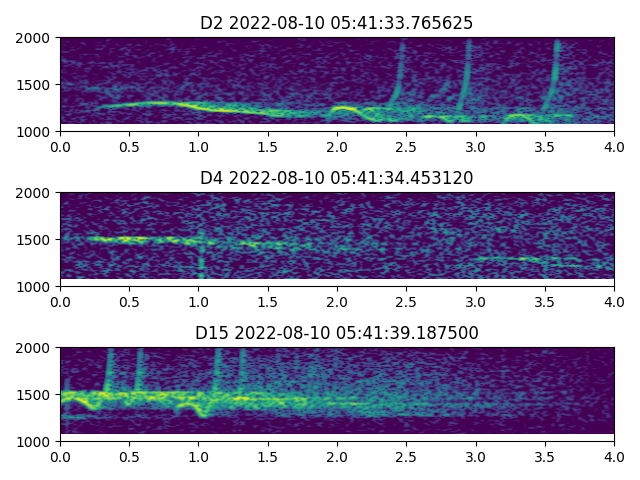Viewport: 640px width, 480px height.
Task: Select the 3.5 x-axis tick under D15 plot
Action: 545,456
